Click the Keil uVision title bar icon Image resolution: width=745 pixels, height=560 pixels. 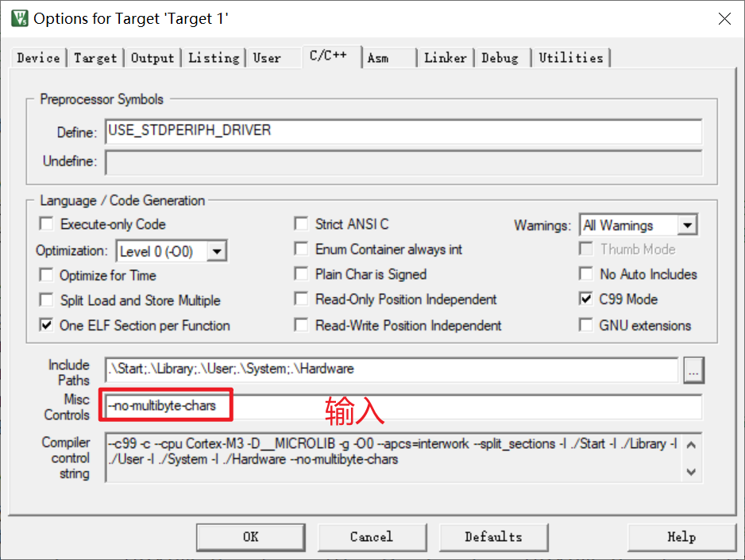[20, 18]
